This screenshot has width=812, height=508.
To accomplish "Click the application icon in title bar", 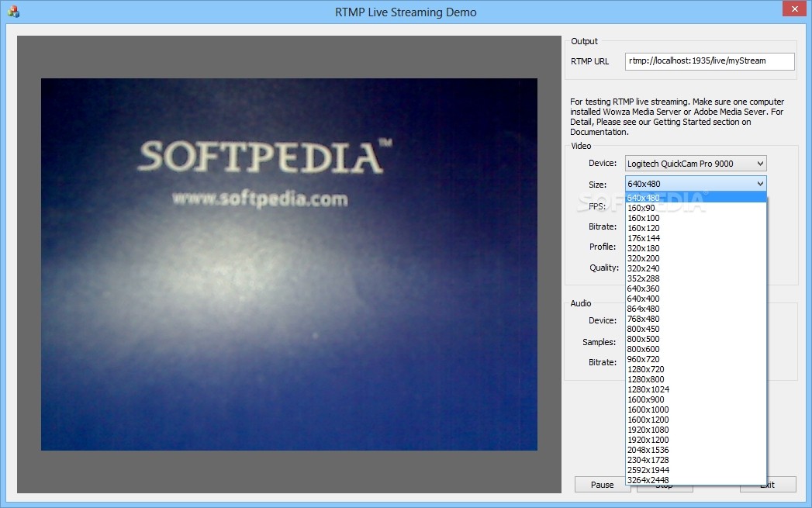I will pyautogui.click(x=13, y=12).
